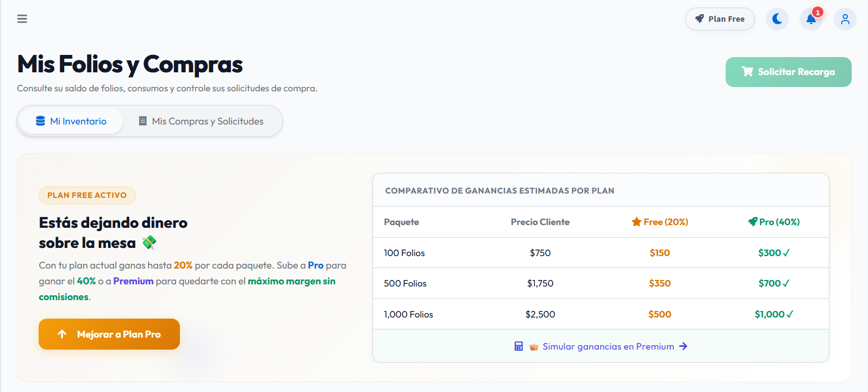868x392 pixels.
Task: Click the rocket icon in Pro (40%) header
Action: coord(753,222)
